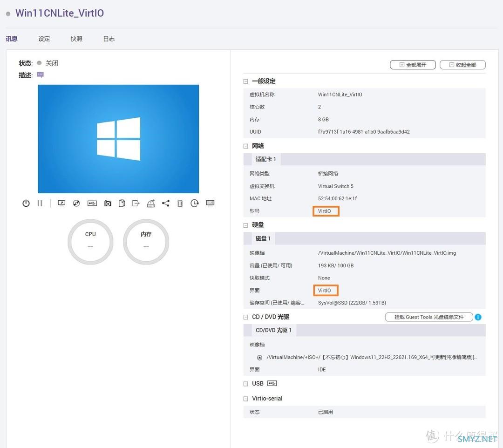Viewport: 503px width, 448px height.
Task: Click storage value SysVol@SSD (222GB/ 1.59TB)
Action: click(352, 303)
